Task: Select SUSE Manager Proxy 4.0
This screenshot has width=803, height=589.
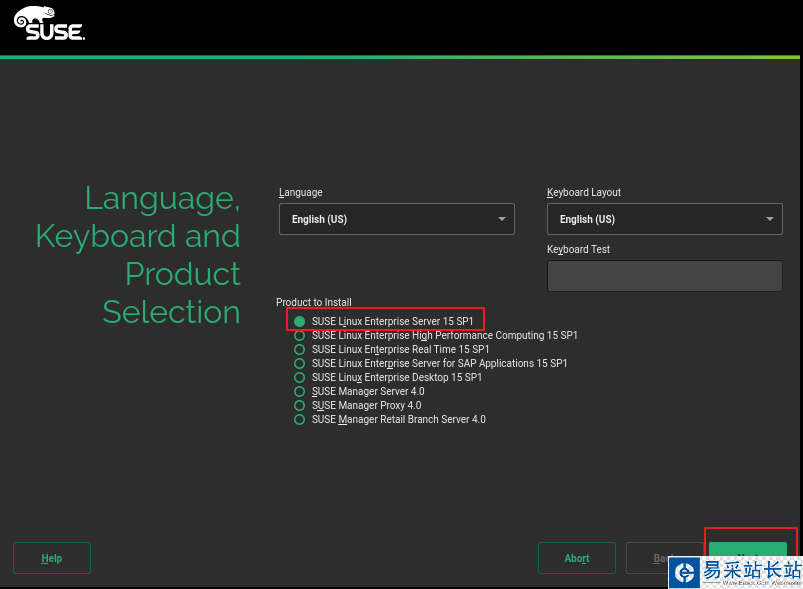Action: click(x=357, y=406)
